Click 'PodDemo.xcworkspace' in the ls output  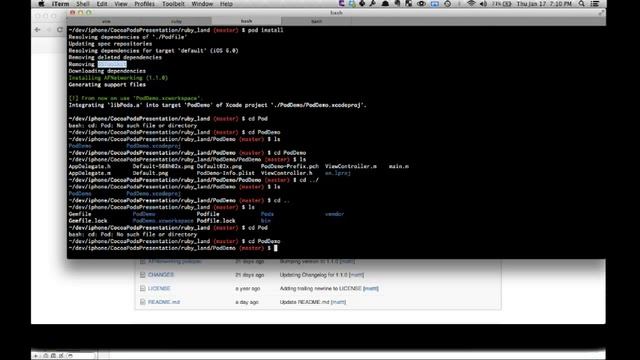pos(163,221)
